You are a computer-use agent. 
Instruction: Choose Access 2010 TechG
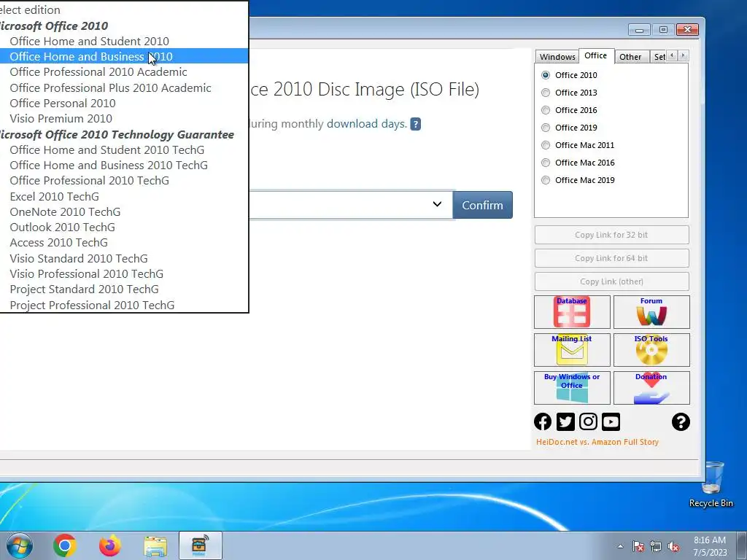tap(124, 242)
